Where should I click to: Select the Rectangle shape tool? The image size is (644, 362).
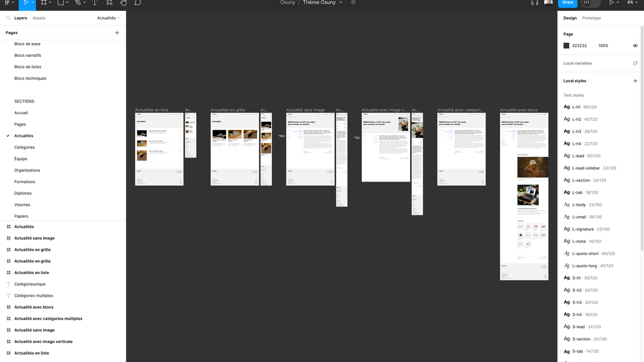click(60, 3)
